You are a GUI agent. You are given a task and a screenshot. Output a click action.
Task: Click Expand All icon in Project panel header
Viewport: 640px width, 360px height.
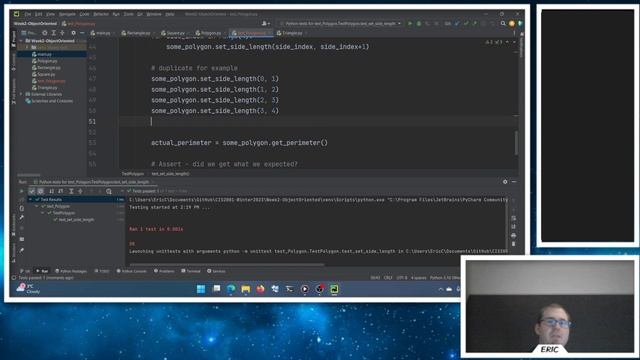53,33
